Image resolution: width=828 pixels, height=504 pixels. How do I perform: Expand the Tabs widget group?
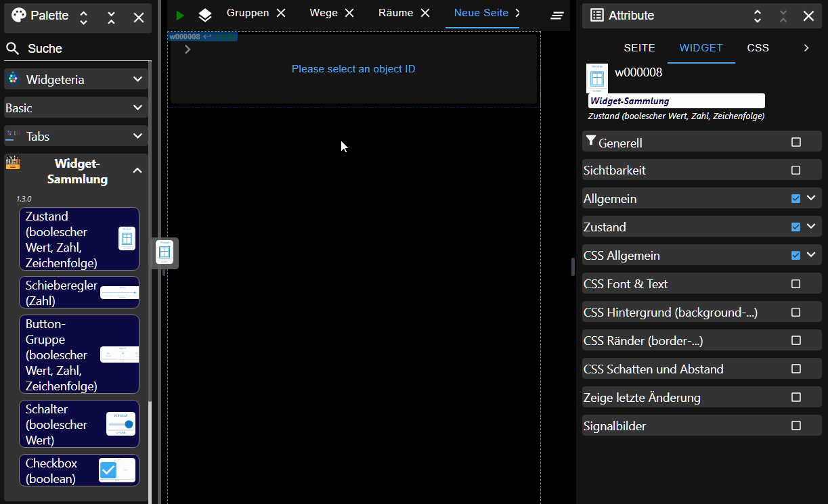tap(137, 136)
